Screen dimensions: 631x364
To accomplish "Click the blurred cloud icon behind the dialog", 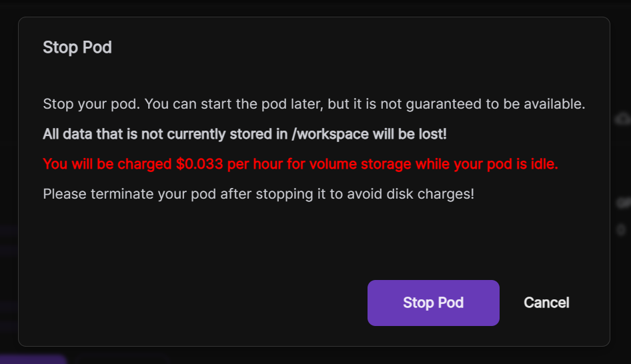I will (x=622, y=119).
